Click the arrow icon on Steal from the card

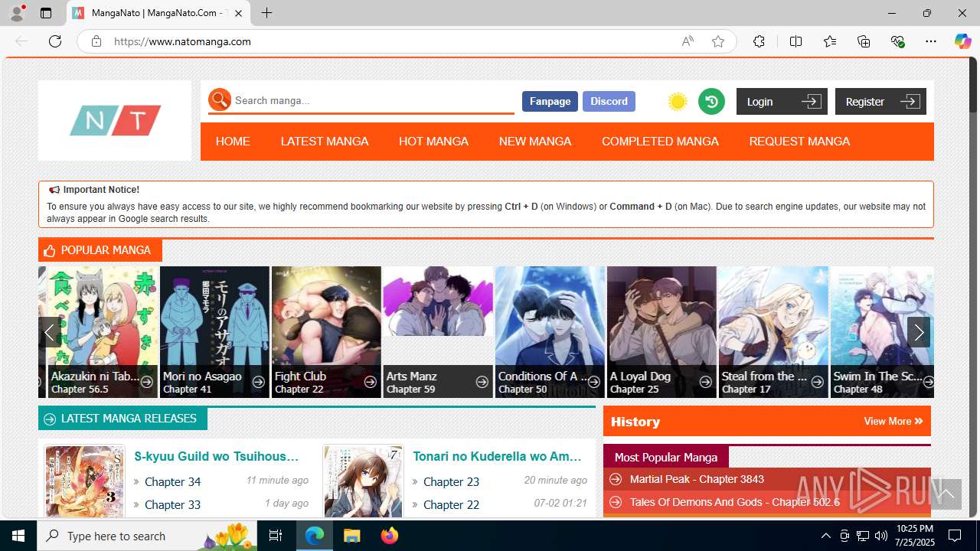point(818,382)
